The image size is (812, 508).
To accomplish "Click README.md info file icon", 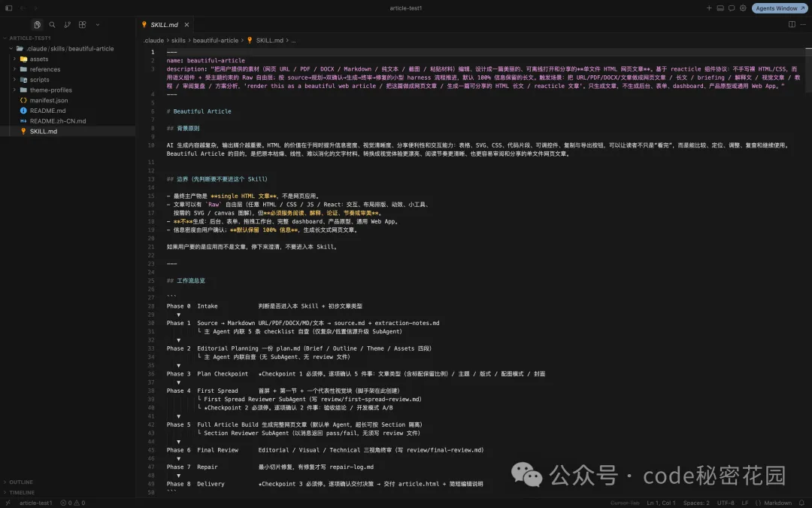I will [x=23, y=111].
